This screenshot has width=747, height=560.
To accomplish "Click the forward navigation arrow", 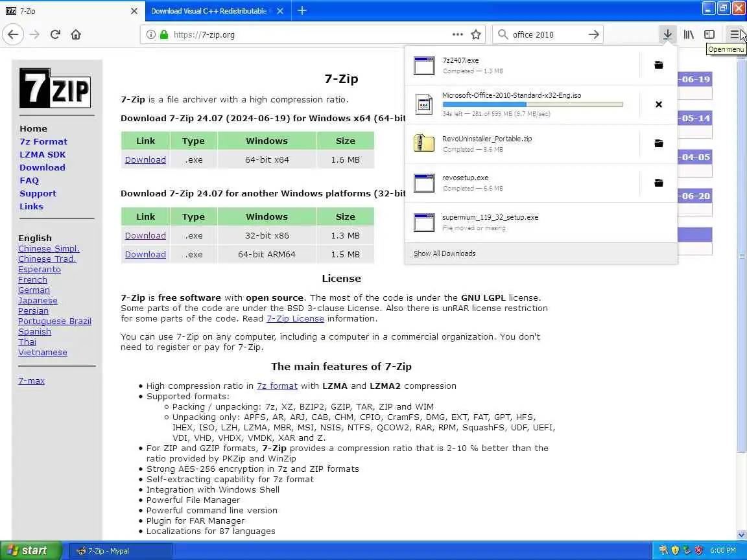I will pyautogui.click(x=34, y=34).
